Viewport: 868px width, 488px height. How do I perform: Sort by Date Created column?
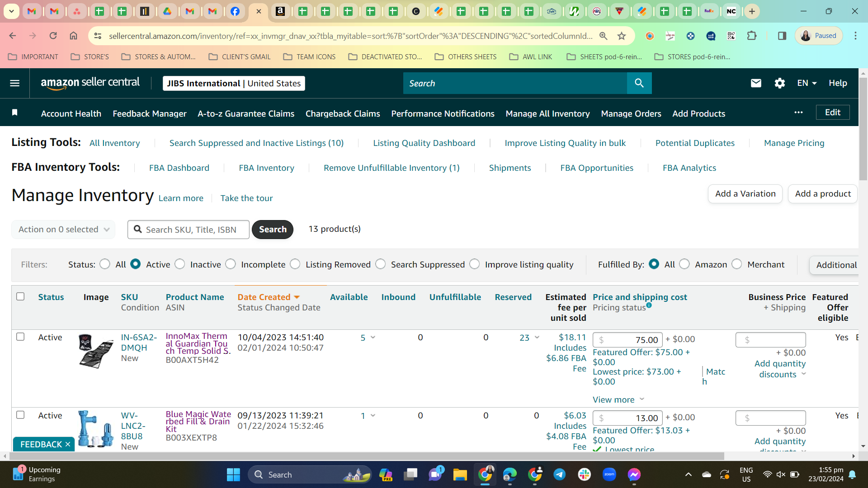[x=269, y=297]
